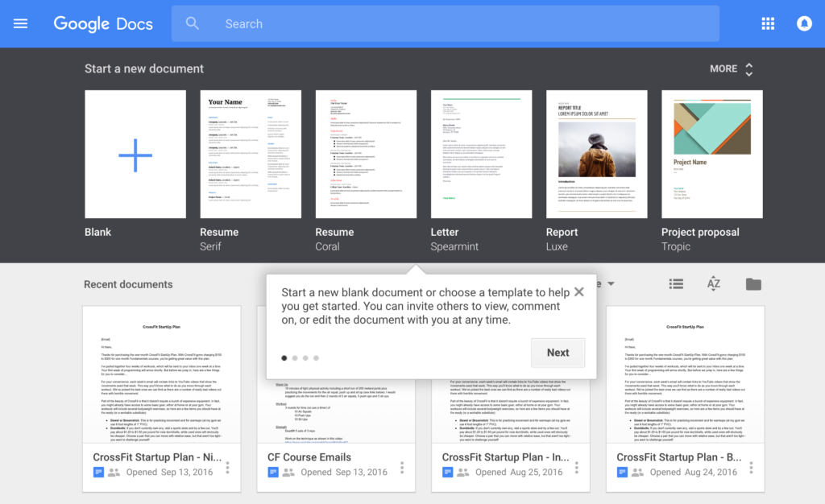The image size is (825, 504).
Task: Click Docs file icon on CrossFit Startup Plan - Ni...
Action: pos(98,472)
